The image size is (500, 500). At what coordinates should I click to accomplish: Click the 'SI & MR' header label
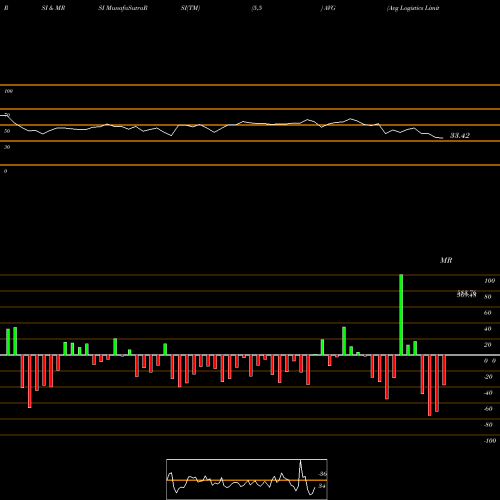click(53, 8)
